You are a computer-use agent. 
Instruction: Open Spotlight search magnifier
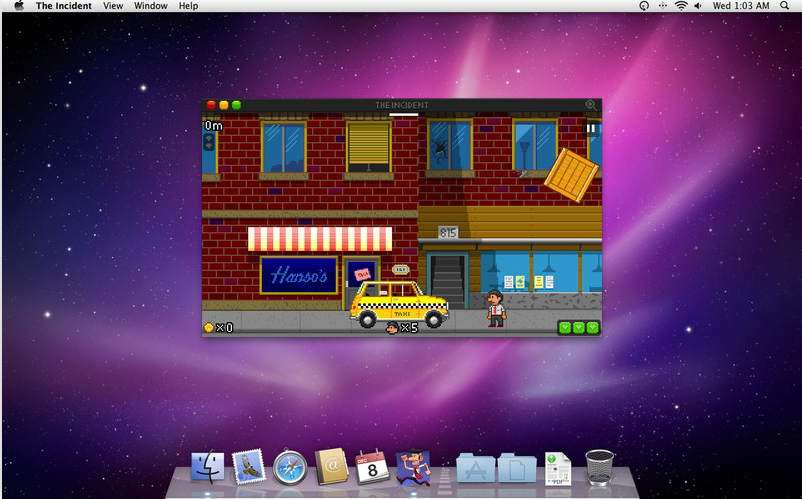pos(784,6)
